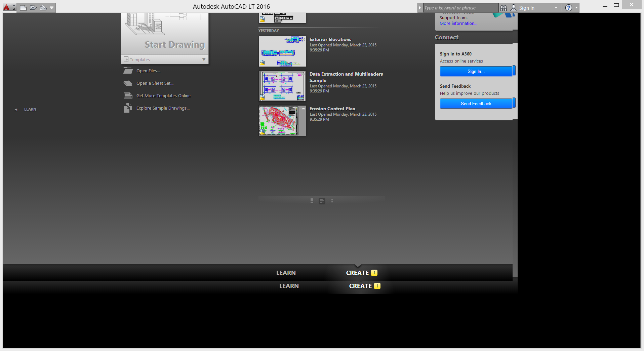Click the Explore Sample Drawings document icon
The image size is (644, 351).
(x=128, y=108)
